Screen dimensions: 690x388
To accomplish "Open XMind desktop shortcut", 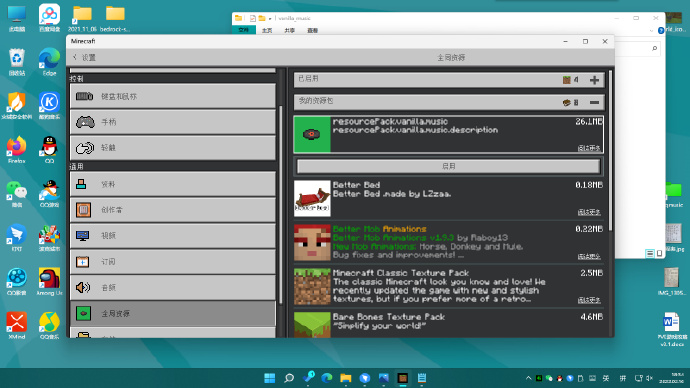I will 17,326.
